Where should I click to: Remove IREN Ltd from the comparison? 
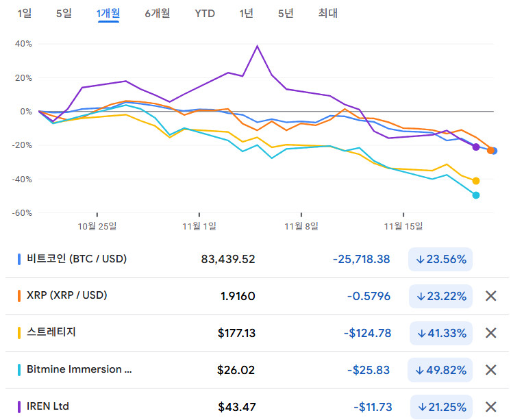(490, 407)
